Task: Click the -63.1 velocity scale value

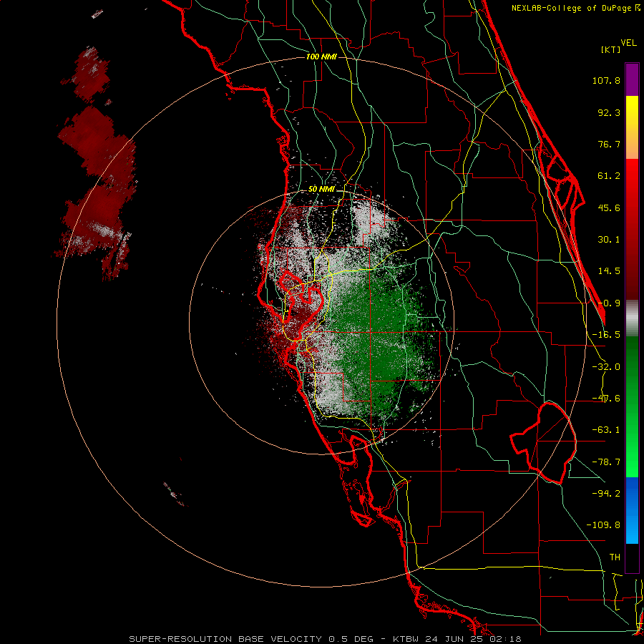Action: click(x=606, y=430)
